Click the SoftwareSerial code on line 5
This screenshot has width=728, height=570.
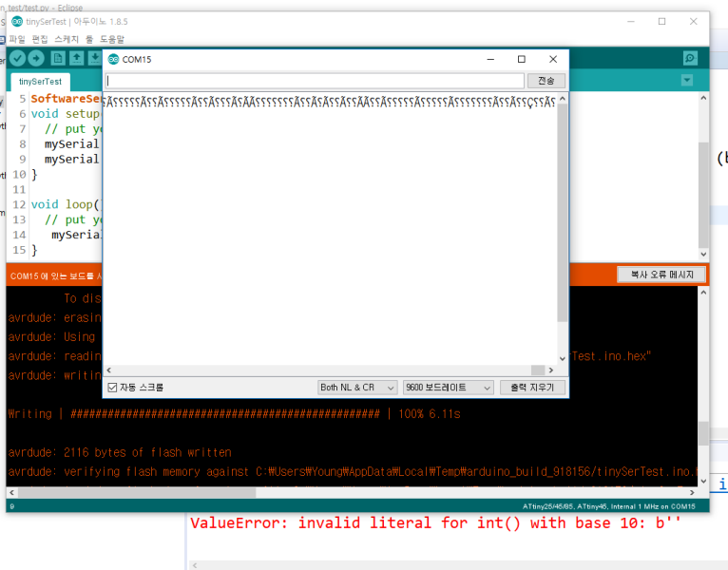(x=66, y=99)
